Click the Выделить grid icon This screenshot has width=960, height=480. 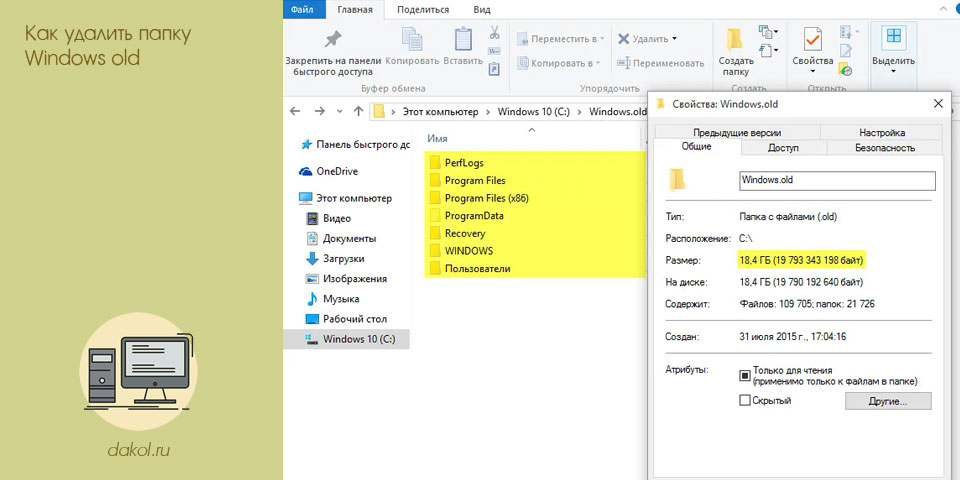(894, 37)
